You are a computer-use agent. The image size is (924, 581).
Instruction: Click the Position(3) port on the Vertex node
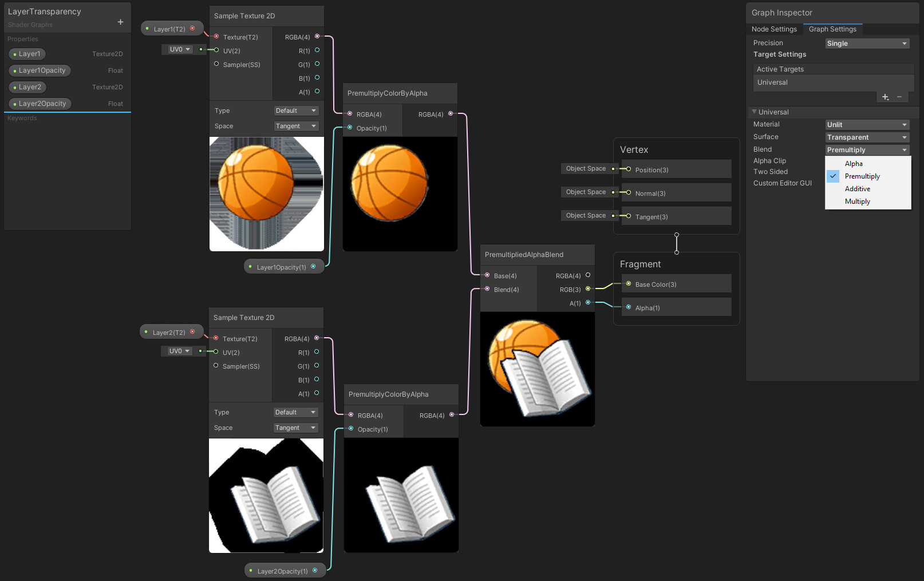pyautogui.click(x=628, y=169)
